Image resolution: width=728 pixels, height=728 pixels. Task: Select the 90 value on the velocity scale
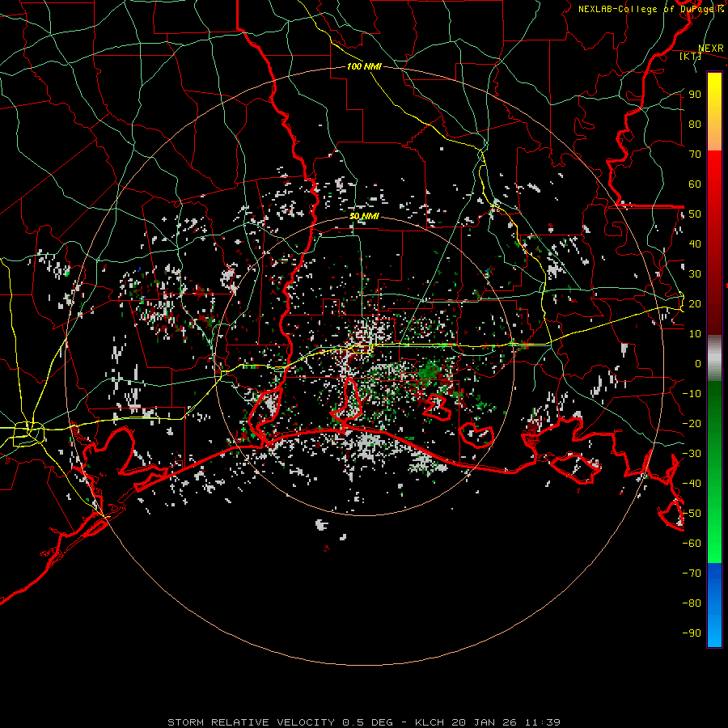pyautogui.click(x=695, y=95)
